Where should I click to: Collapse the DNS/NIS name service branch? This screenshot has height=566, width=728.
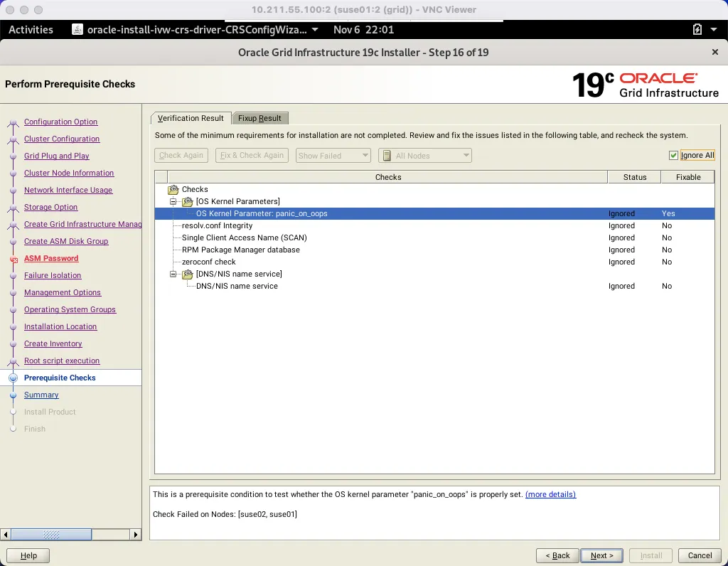coord(173,274)
